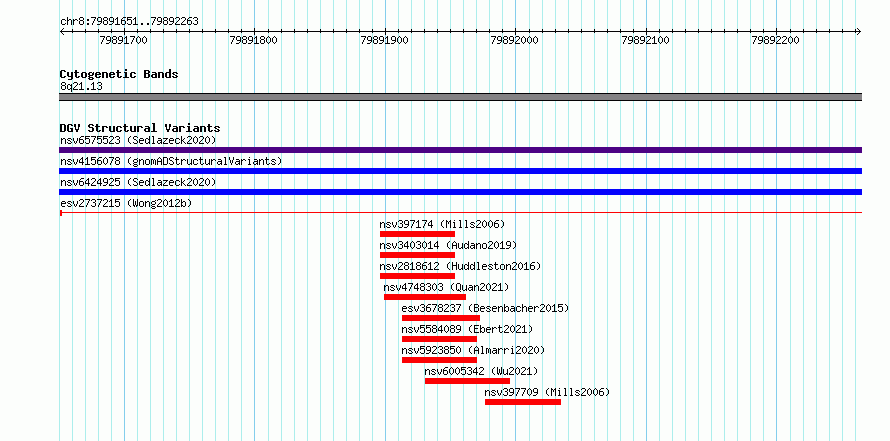Screen dimensions: 890x441
Task: Open the nsv5584089 (Ebert2021) label
Action: (x=467, y=329)
